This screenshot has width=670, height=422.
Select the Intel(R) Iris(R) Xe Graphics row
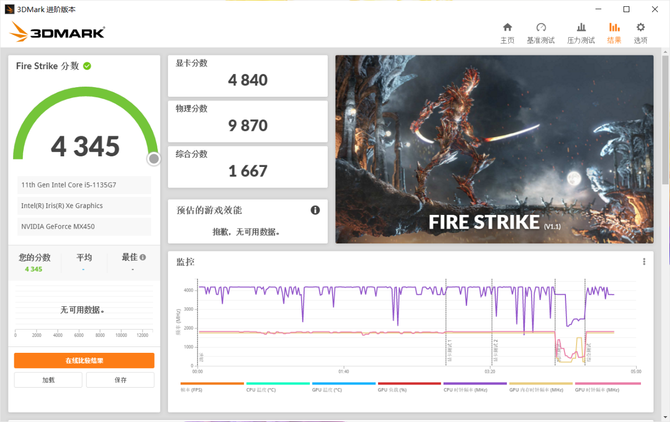(84, 205)
